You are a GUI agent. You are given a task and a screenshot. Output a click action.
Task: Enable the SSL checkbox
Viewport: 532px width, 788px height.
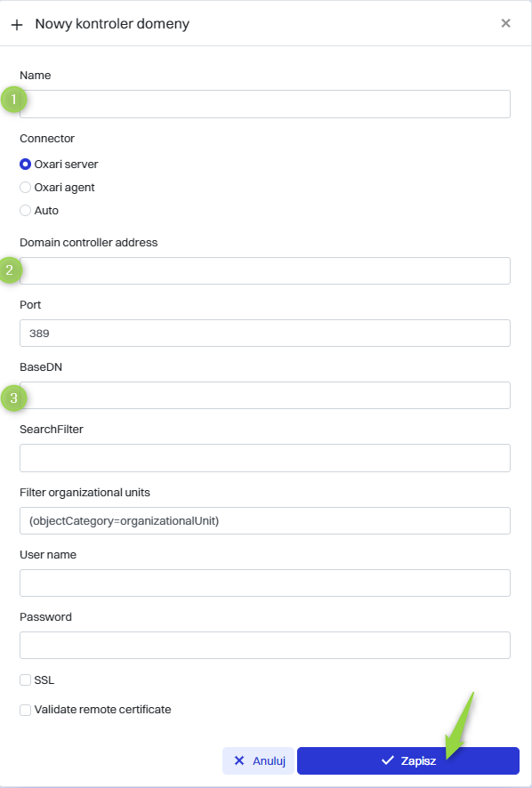(25, 680)
